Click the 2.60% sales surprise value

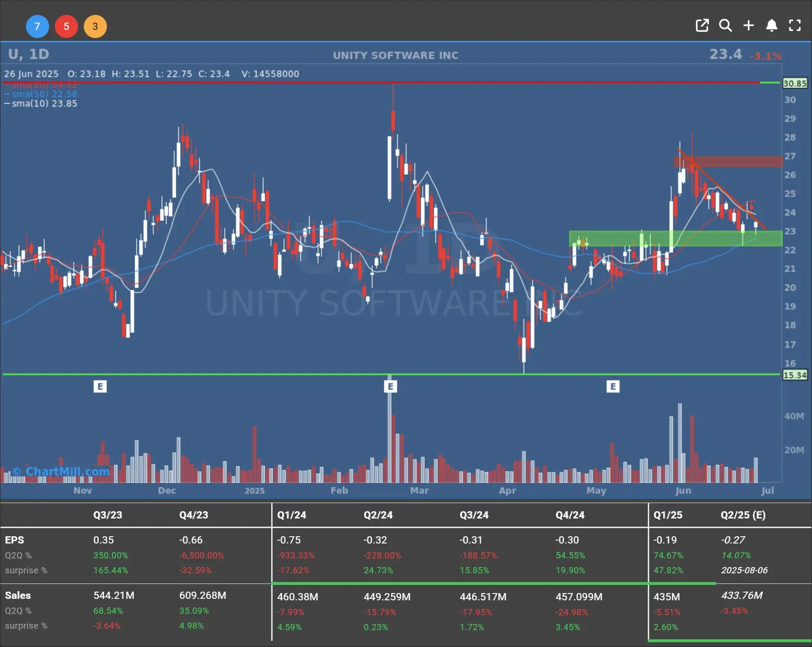click(666, 627)
